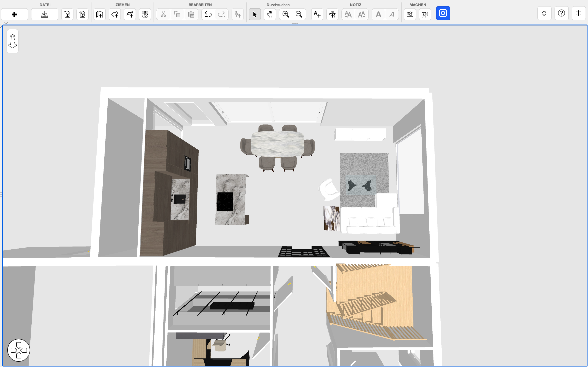The width and height of the screenshot is (588, 367).
Task: Open the Instagram share button
Action: [x=443, y=13]
